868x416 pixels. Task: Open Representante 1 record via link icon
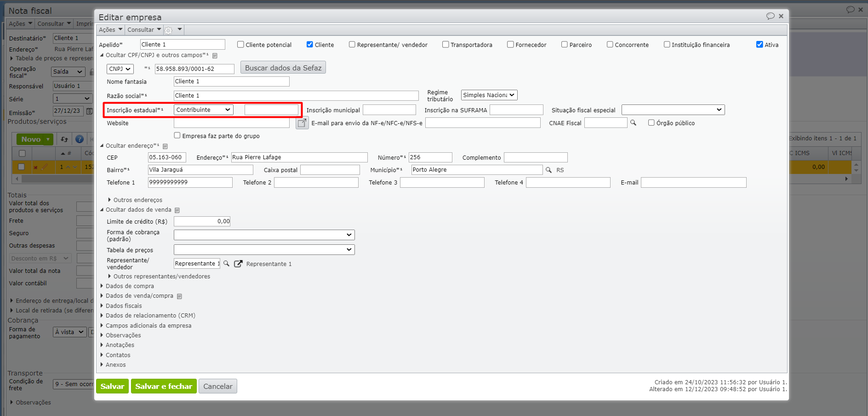(238, 264)
